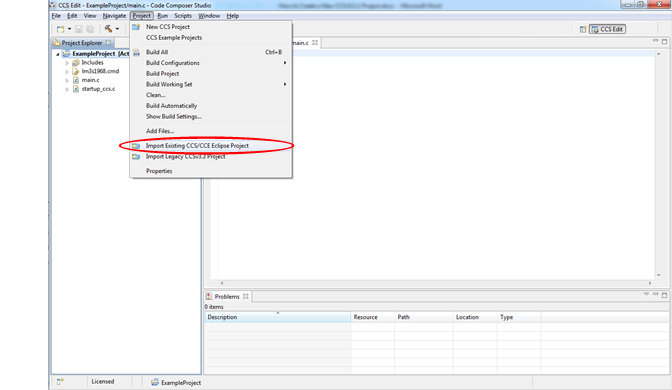Click the status bar fast view icon
The height and width of the screenshot is (390, 672).
tap(60, 381)
